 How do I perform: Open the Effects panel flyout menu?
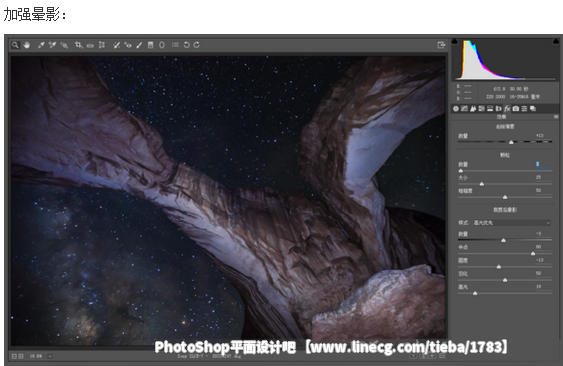point(556,117)
